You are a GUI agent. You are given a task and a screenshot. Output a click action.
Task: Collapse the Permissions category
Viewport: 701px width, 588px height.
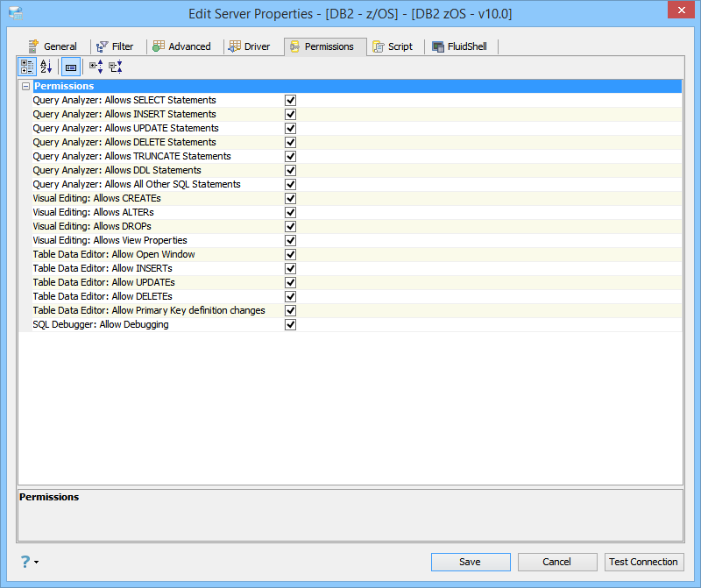click(26, 86)
